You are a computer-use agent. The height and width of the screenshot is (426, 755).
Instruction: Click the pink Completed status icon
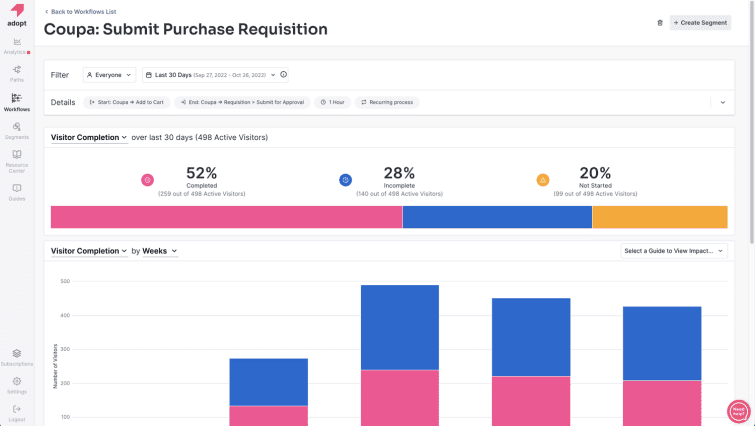click(x=147, y=180)
